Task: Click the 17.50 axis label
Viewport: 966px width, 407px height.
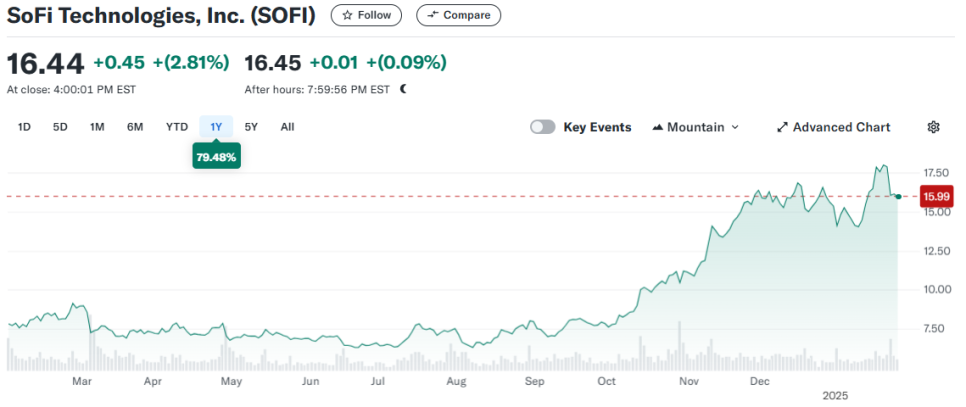Action: point(935,173)
